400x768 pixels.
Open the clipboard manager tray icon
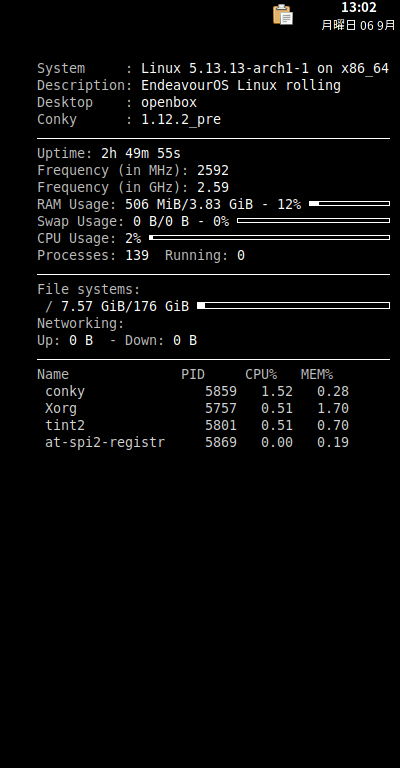click(x=283, y=15)
